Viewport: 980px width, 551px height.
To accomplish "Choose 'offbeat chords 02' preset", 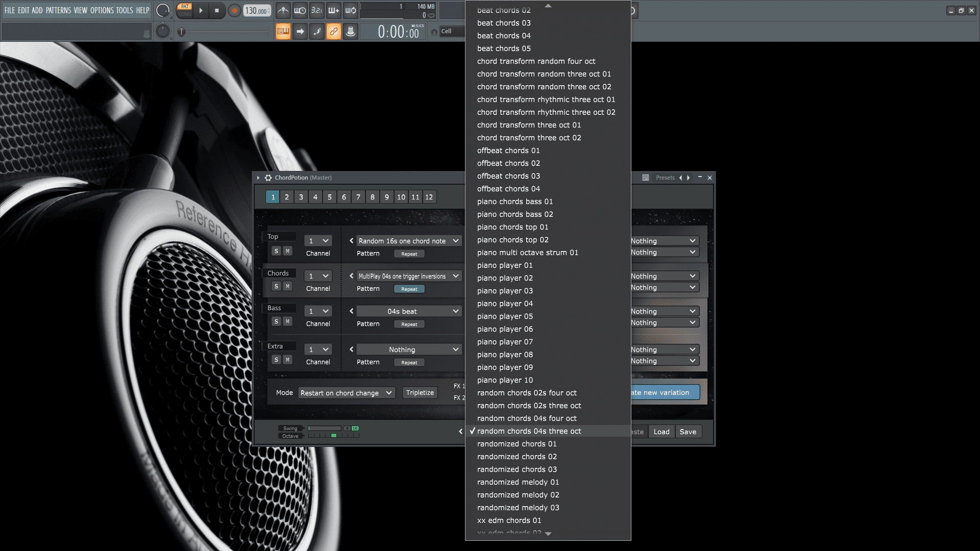I will pyautogui.click(x=548, y=163).
